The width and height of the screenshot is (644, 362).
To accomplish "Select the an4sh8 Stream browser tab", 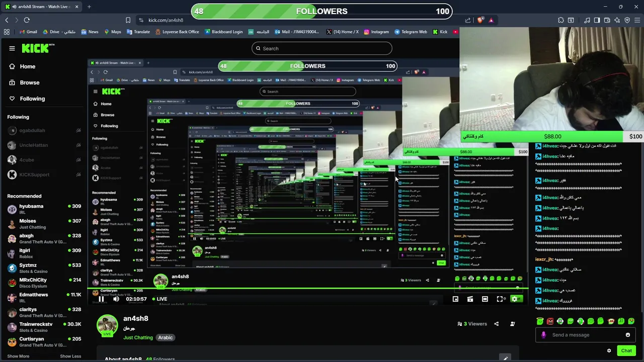I will point(42,7).
